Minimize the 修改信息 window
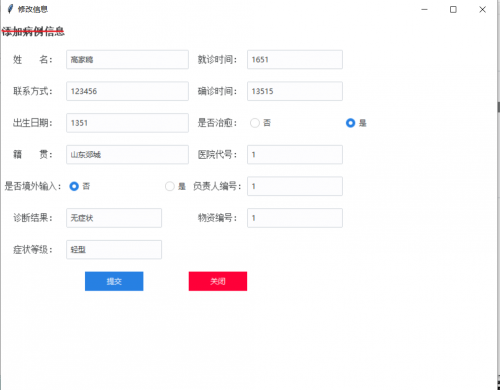The image size is (500, 390). pyautogui.click(x=424, y=9)
